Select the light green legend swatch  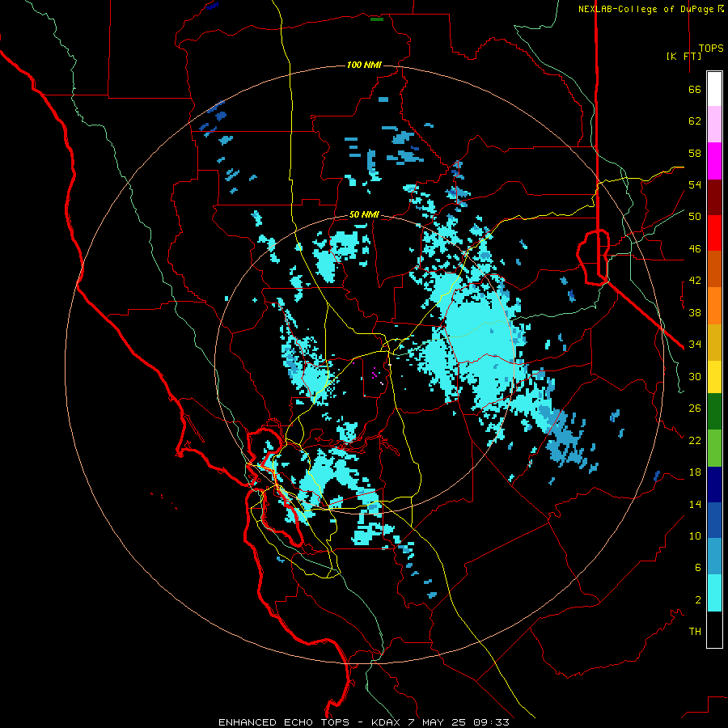[714, 448]
